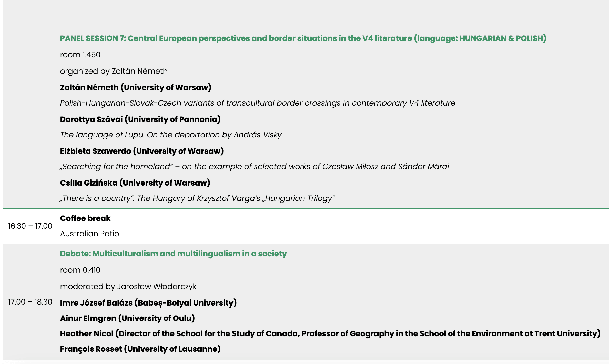Click the 16.30 – 17.00 time slot
The width and height of the screenshot is (609, 364).
[30, 226]
